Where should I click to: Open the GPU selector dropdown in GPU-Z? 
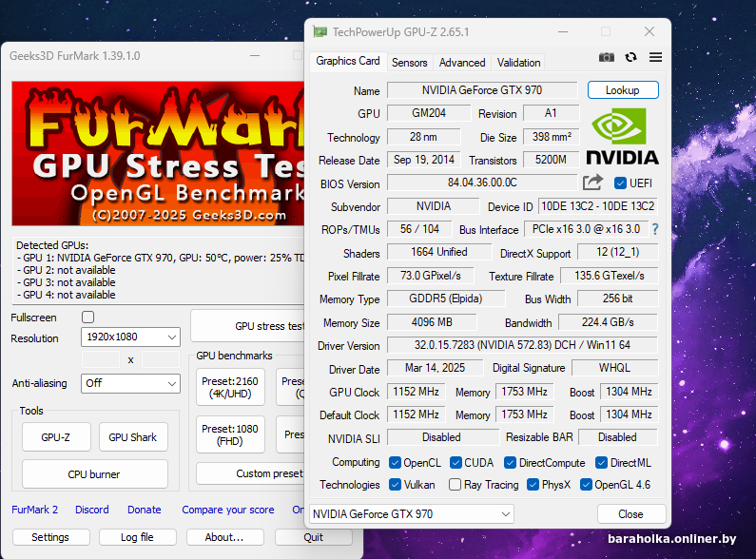coord(412,513)
